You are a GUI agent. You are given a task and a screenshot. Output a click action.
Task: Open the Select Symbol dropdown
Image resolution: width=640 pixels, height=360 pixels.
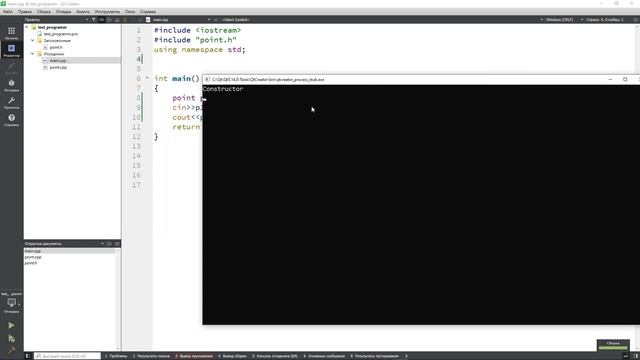point(236,20)
